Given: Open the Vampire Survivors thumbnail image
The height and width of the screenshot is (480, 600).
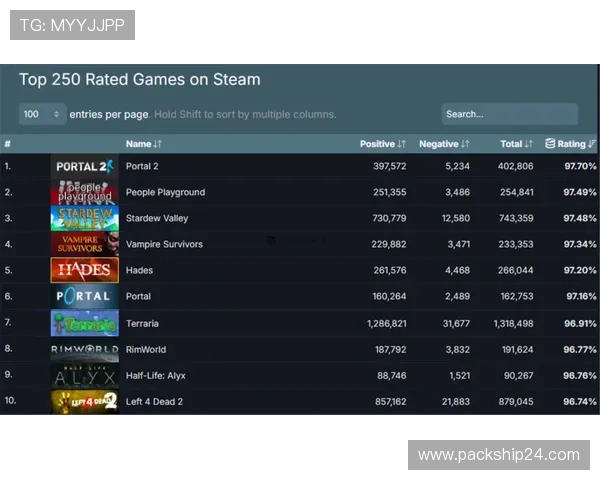Looking at the screenshot, I should click(85, 244).
